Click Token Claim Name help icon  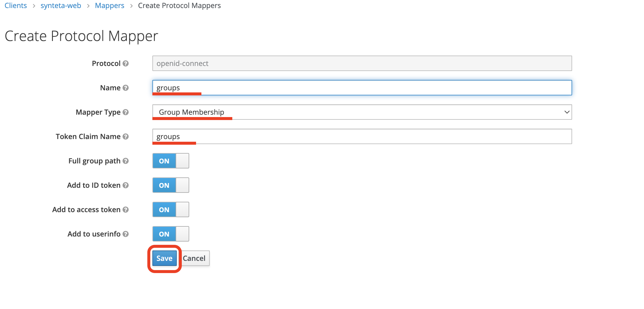click(x=126, y=137)
